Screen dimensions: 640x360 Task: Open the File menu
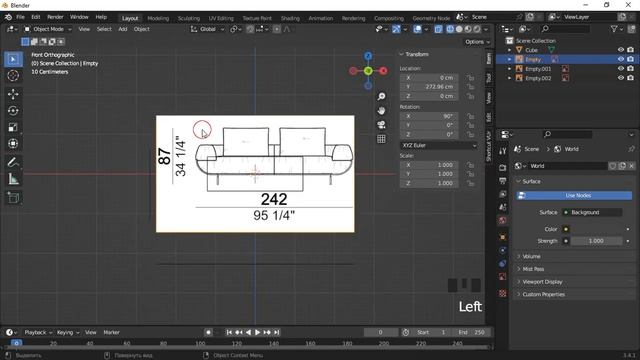click(x=20, y=17)
